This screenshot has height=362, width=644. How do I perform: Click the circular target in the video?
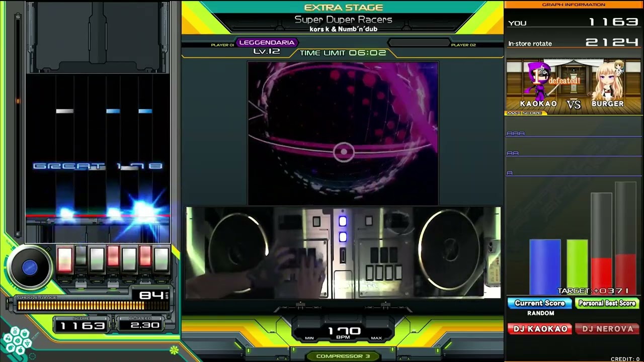point(344,151)
